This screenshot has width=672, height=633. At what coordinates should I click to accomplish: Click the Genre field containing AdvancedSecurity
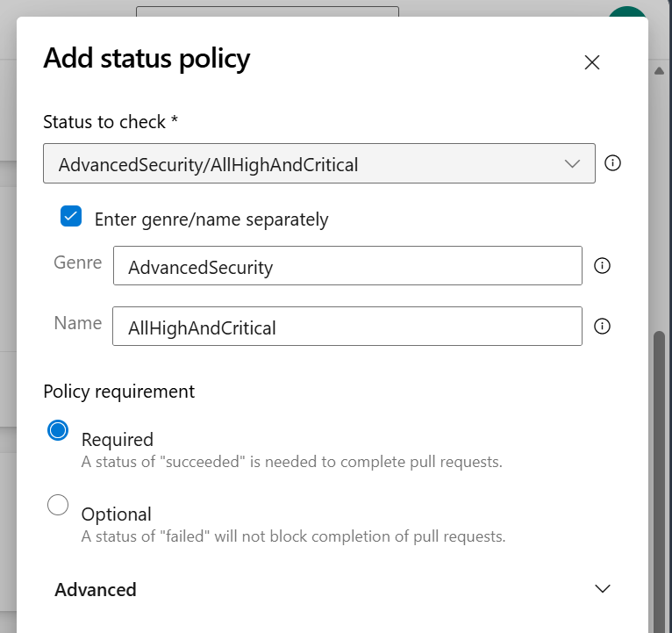click(x=347, y=266)
